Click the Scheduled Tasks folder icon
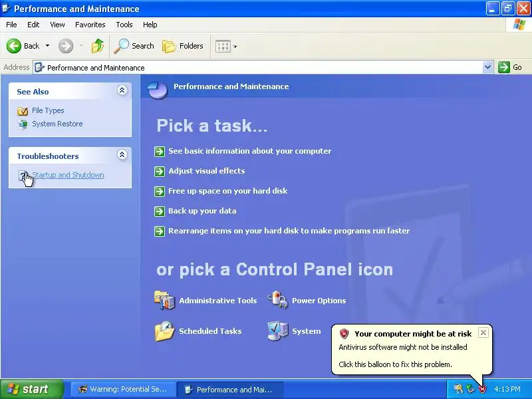The height and width of the screenshot is (399, 532). [164, 331]
